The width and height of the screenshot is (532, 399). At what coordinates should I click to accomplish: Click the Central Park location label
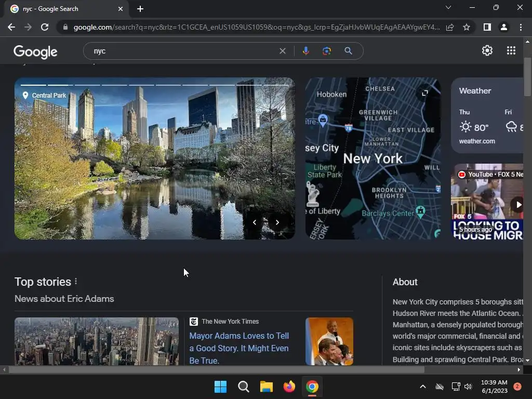(x=44, y=96)
